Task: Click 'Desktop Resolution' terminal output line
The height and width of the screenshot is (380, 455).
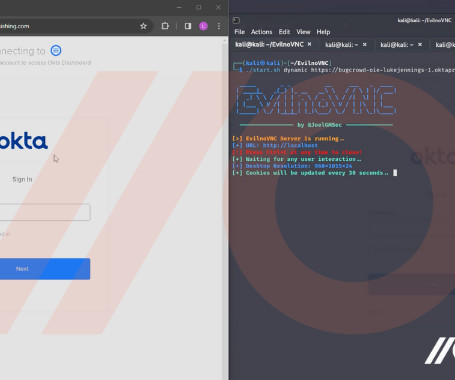Action: (292, 166)
